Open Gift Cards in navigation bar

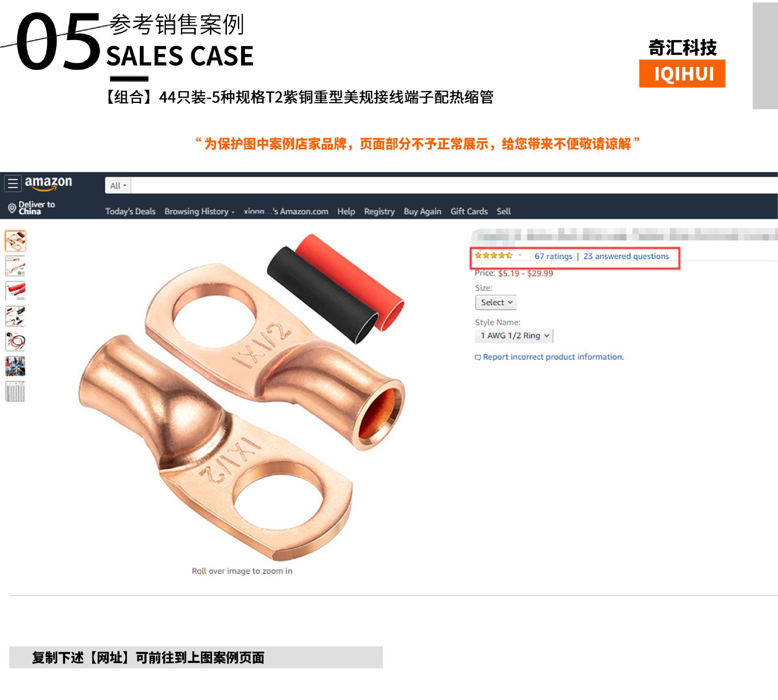point(469,211)
